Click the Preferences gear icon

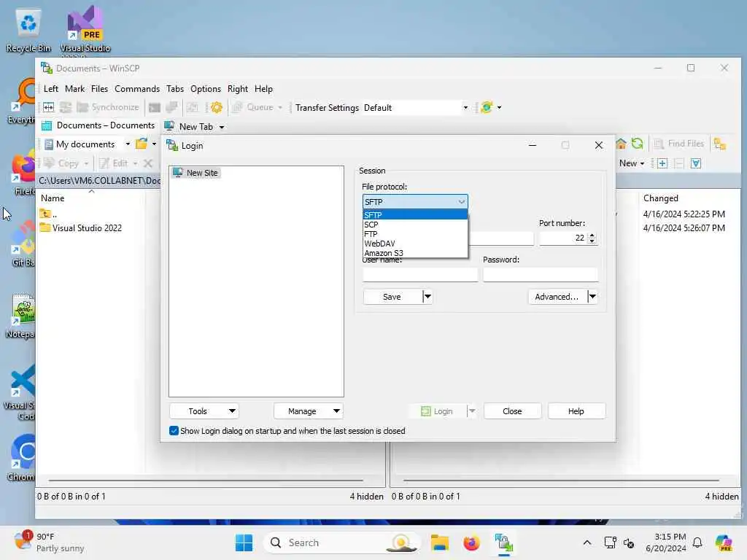pos(216,108)
